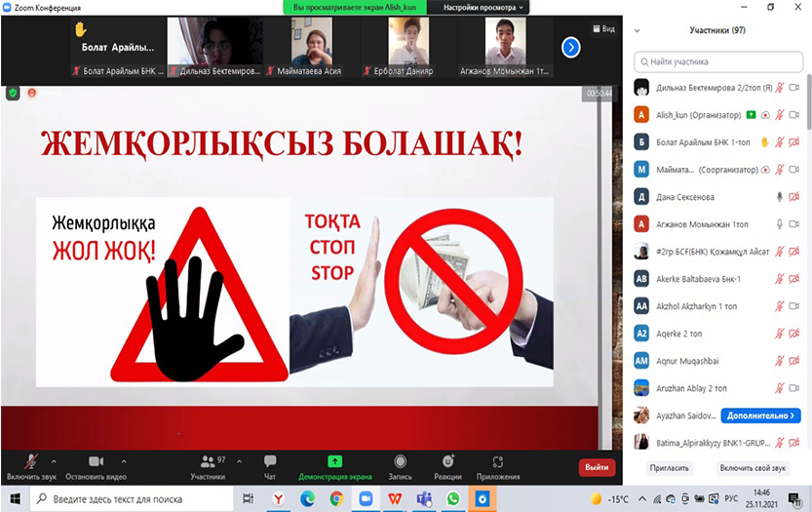Expand video options arrow beside camera
This screenshot has width=812, height=512.
pos(124,461)
